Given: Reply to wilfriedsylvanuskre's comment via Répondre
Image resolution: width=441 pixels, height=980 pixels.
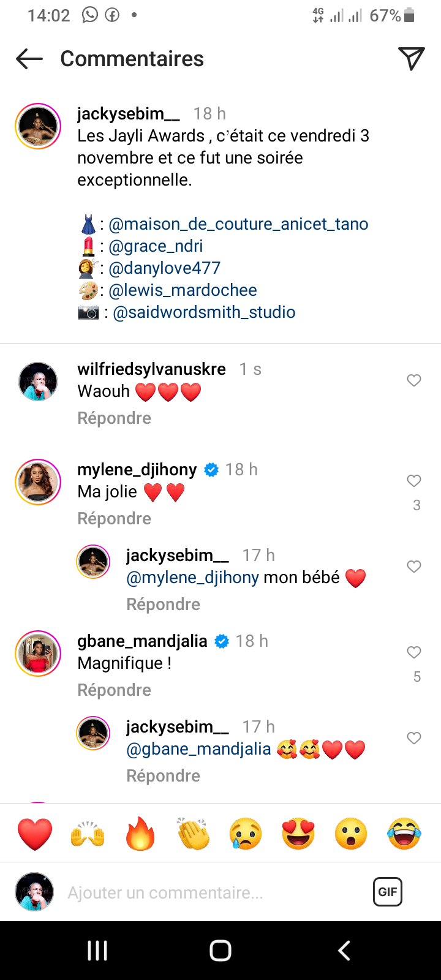Looking at the screenshot, I should [114, 418].
